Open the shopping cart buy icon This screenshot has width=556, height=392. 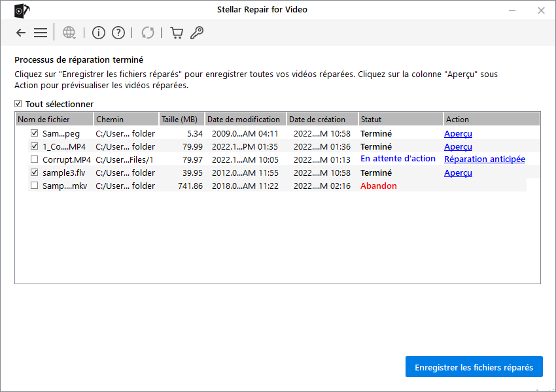(177, 33)
